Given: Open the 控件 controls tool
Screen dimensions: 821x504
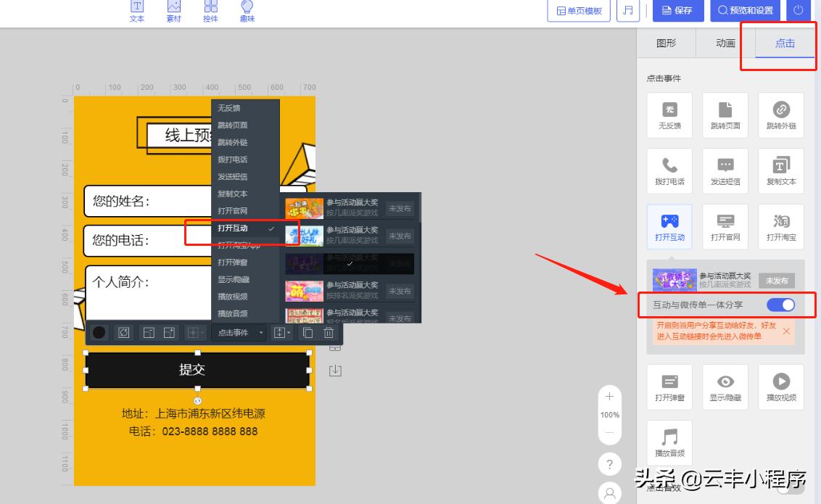Looking at the screenshot, I should tap(210, 11).
